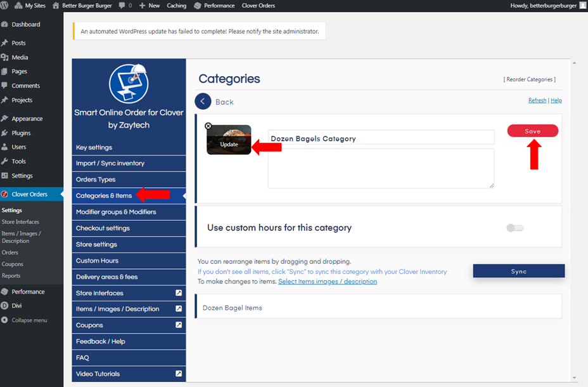Open Select Items images / description link

328,282
